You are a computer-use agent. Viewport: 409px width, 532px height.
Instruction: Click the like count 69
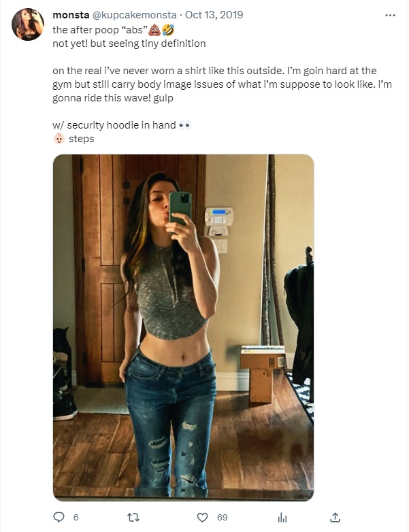(x=223, y=518)
